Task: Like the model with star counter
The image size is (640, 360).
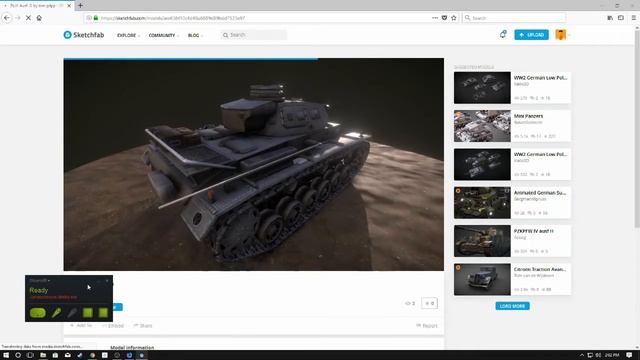Action: click(429, 303)
